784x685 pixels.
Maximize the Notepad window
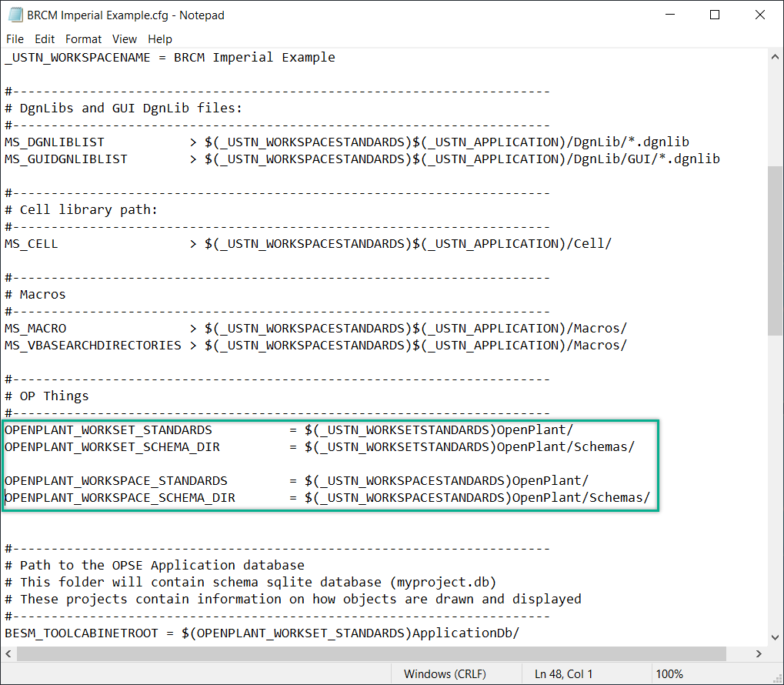pyautogui.click(x=715, y=15)
